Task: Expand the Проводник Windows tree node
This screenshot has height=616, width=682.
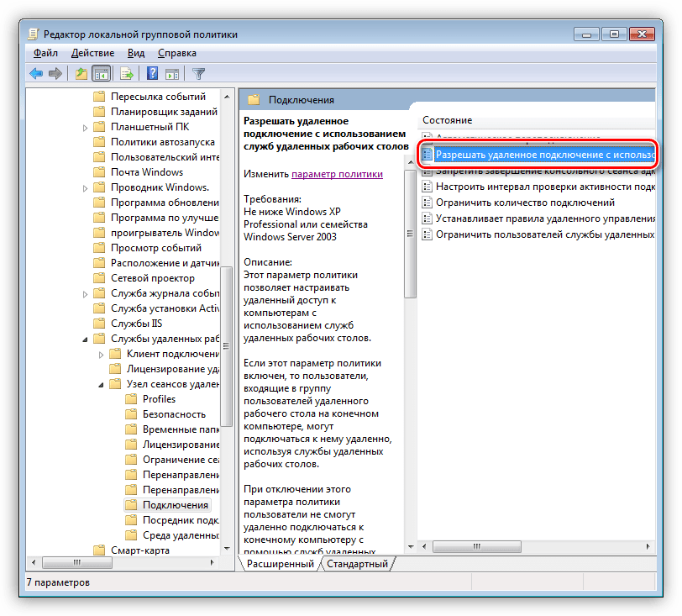Action: [x=86, y=188]
